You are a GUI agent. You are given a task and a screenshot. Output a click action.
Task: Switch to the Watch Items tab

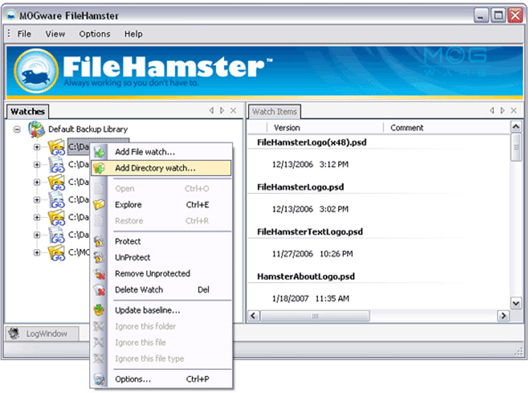coord(275,111)
